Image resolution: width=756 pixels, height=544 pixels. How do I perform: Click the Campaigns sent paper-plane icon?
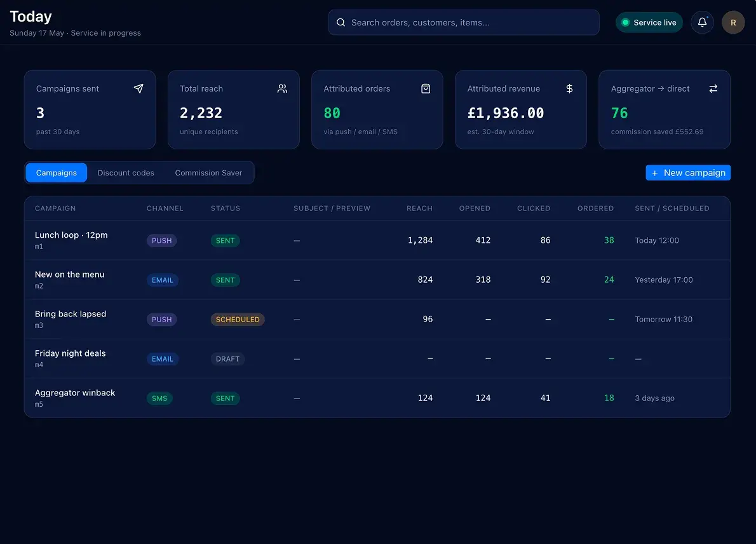(138, 88)
